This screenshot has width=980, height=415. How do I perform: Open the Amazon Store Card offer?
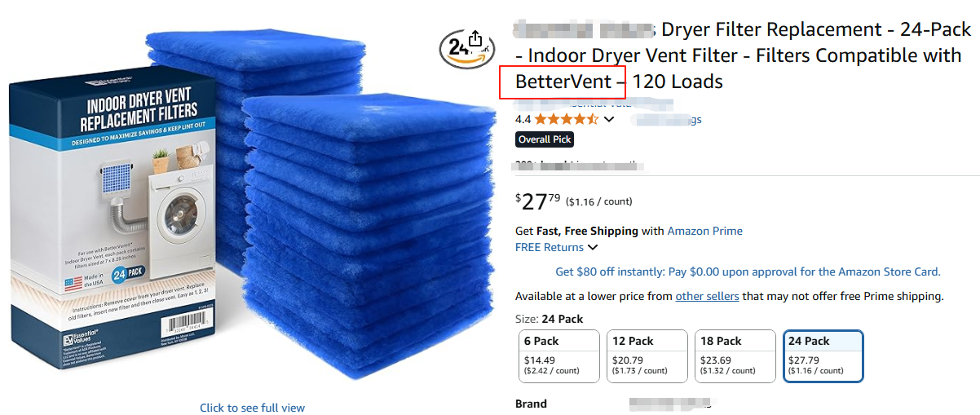coord(748,272)
